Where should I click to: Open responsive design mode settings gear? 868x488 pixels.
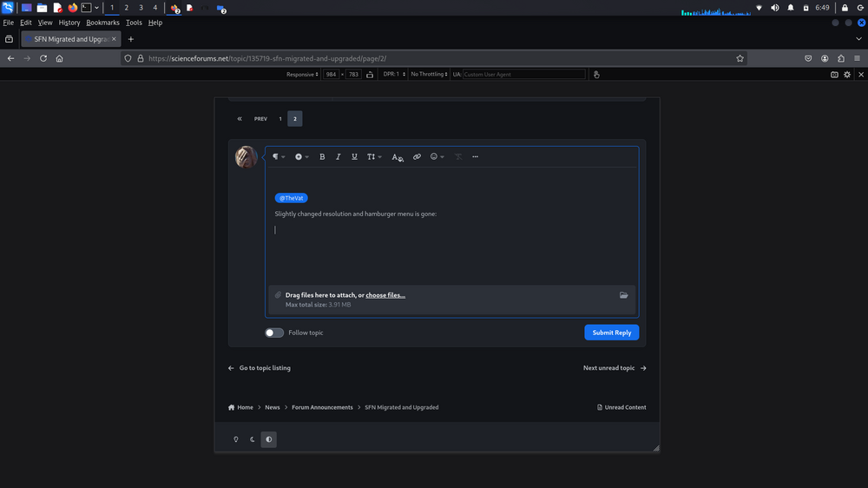coord(847,75)
